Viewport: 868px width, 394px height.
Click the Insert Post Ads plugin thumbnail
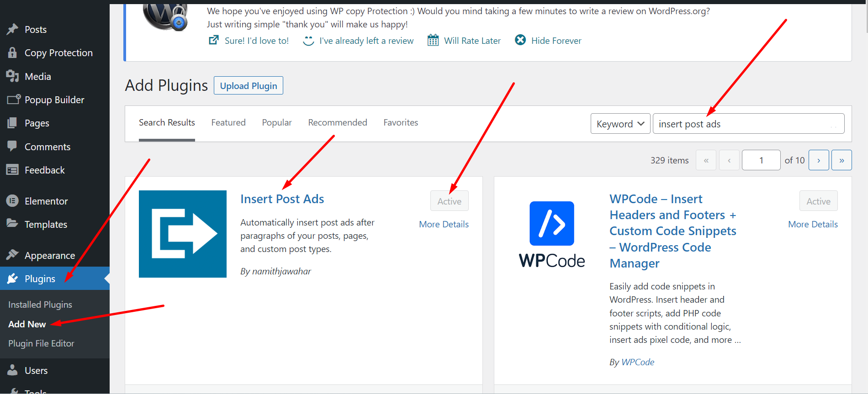(x=182, y=234)
